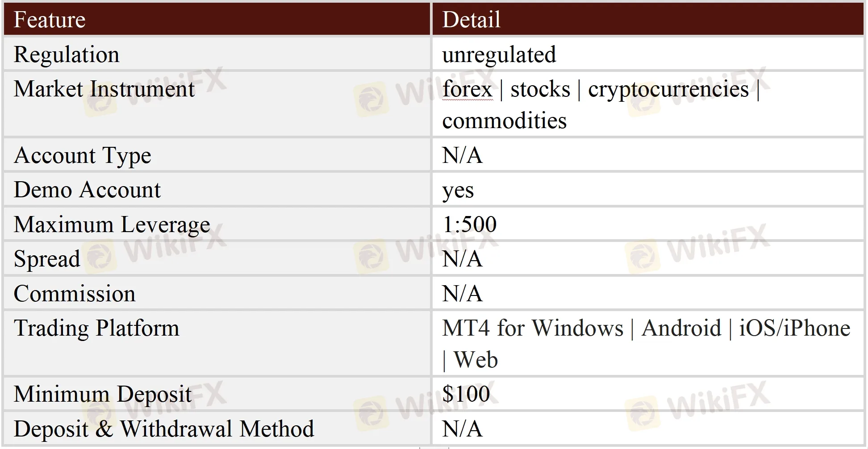Click the Deposit & Withdrawal Method label
This screenshot has height=449, width=868.
tap(164, 429)
